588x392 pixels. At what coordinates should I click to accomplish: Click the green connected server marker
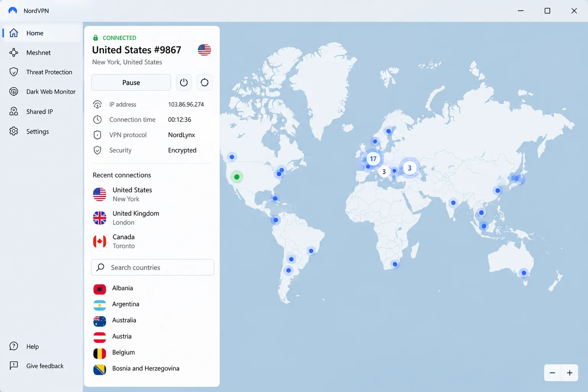[237, 177]
